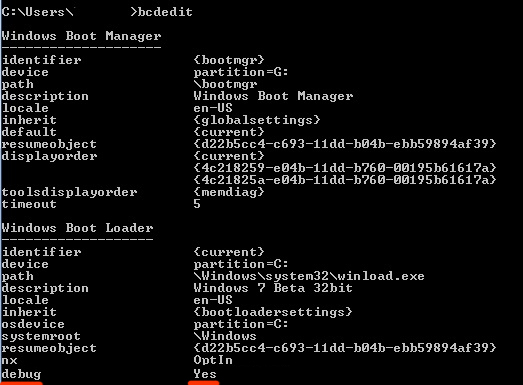
Task: Click the osdevice partition=C: value
Action: (241, 324)
